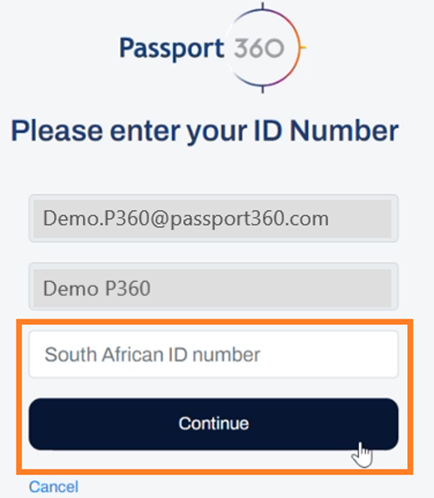Click the grey '360' numerals inside the ring
434x498 pixels.
tap(259, 48)
